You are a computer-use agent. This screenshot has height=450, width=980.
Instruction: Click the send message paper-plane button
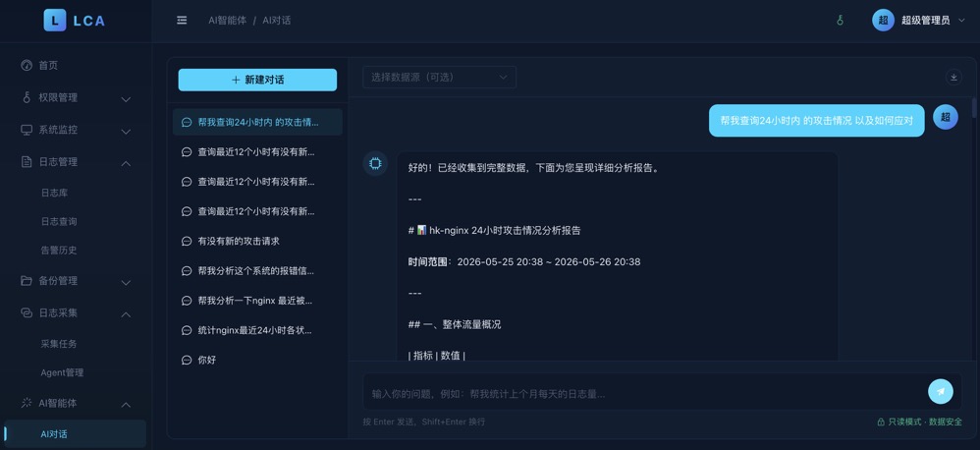point(941,391)
